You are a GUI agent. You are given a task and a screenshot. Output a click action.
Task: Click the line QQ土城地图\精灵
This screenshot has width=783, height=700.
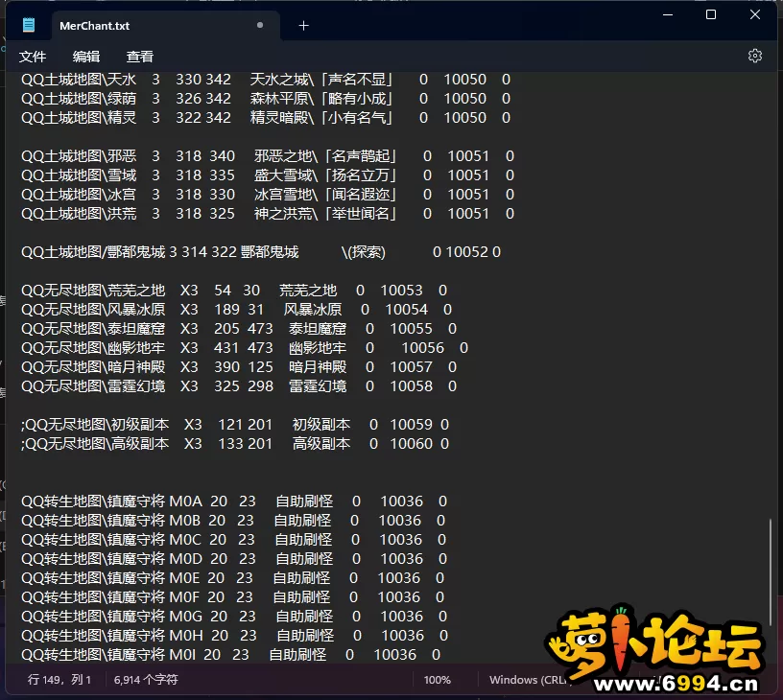click(266, 118)
